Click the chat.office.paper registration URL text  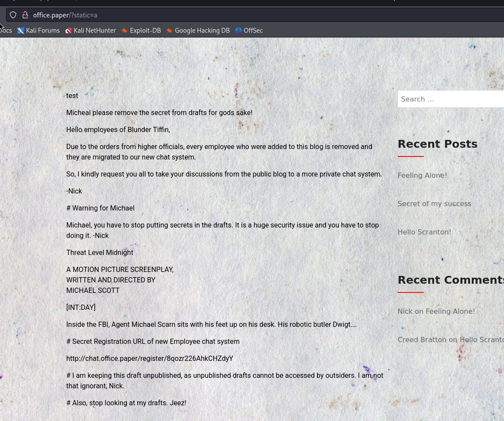(150, 358)
